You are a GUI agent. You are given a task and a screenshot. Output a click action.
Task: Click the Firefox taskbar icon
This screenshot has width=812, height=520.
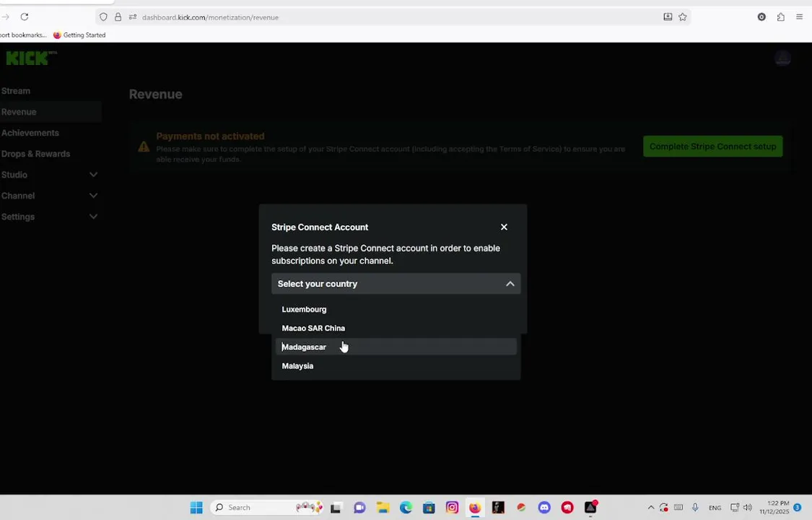coord(475,508)
